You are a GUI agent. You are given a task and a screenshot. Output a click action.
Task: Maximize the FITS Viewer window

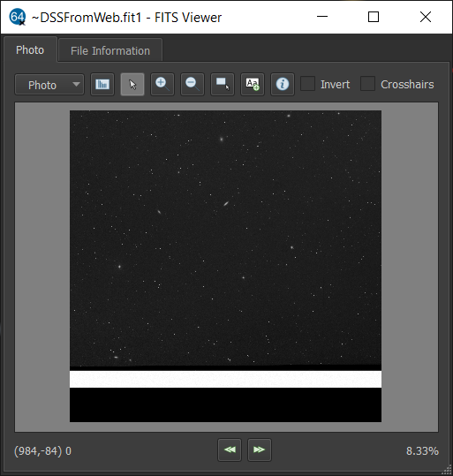click(374, 17)
